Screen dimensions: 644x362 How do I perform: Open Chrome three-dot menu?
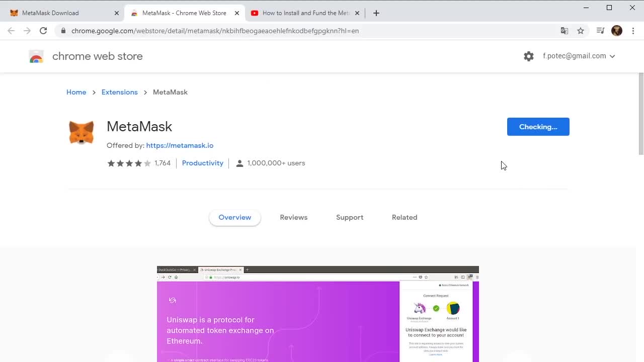[x=633, y=31]
